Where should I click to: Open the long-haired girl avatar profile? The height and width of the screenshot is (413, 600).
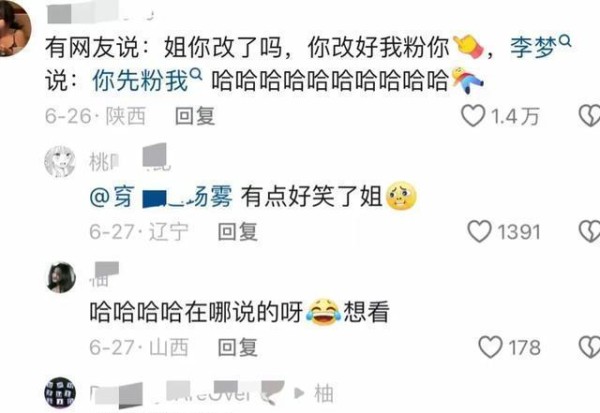61,278
